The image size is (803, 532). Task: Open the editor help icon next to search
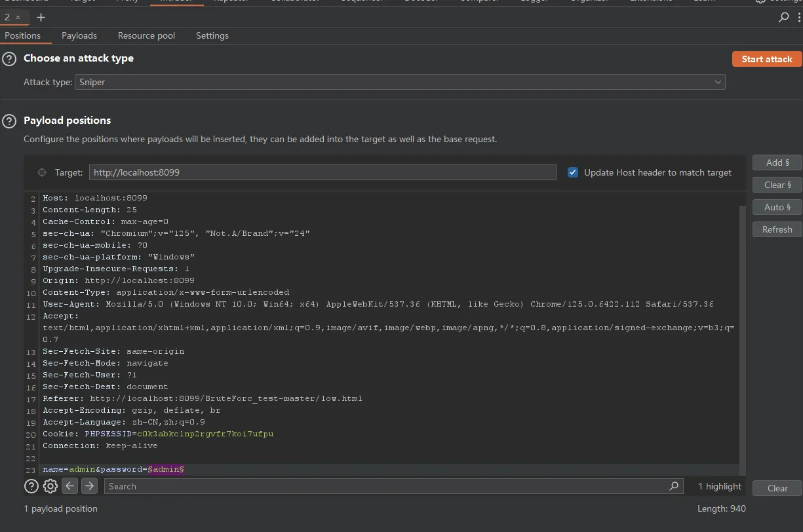[x=31, y=486]
